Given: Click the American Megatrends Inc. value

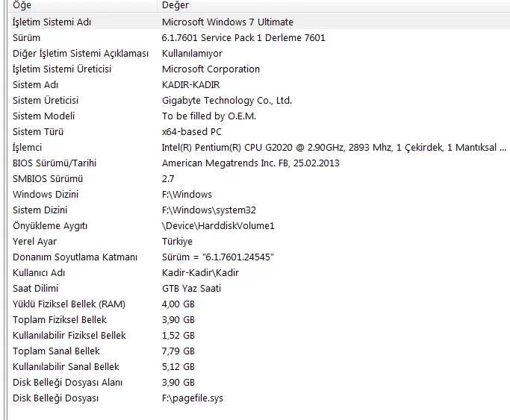Looking at the screenshot, I should [251, 163].
